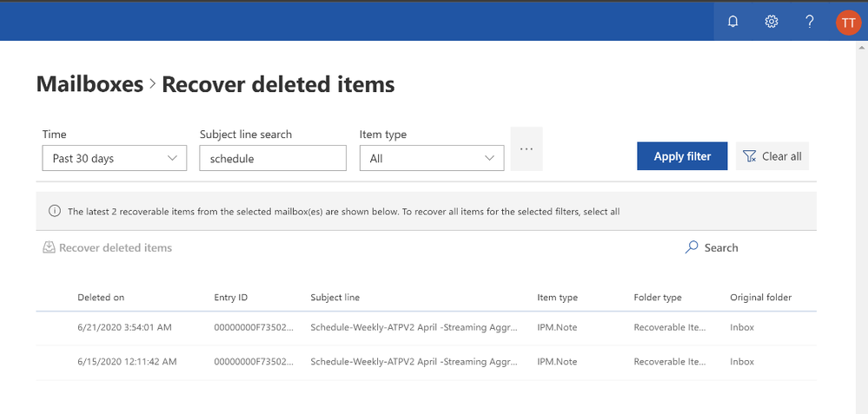Viewport: 868px width, 414px height.
Task: Expand the Time dropdown
Action: [114, 158]
